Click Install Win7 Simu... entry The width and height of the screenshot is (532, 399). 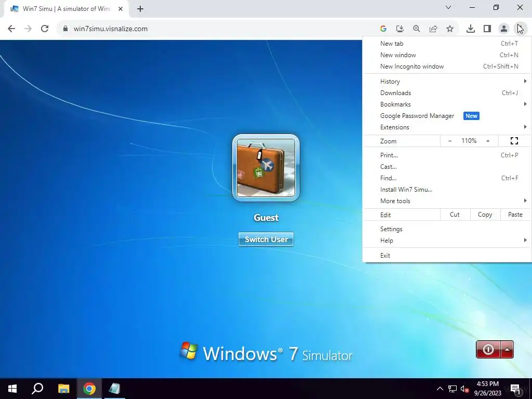(x=447, y=190)
